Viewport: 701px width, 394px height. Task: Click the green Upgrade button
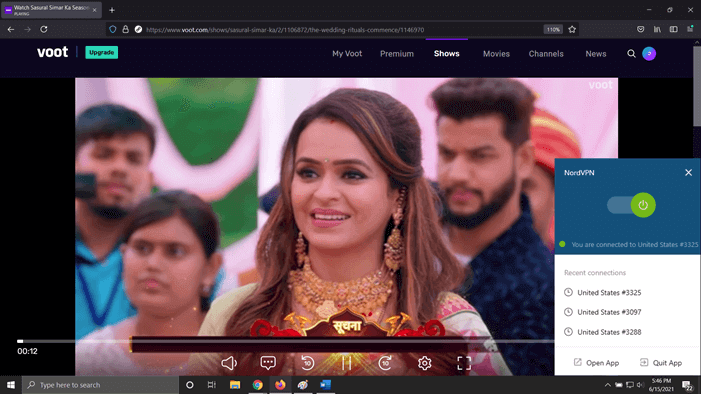(101, 52)
